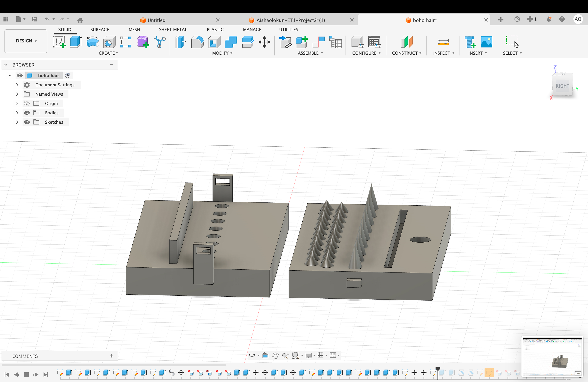Select the Create Sketch tool
The image size is (588, 382).
[x=59, y=42]
